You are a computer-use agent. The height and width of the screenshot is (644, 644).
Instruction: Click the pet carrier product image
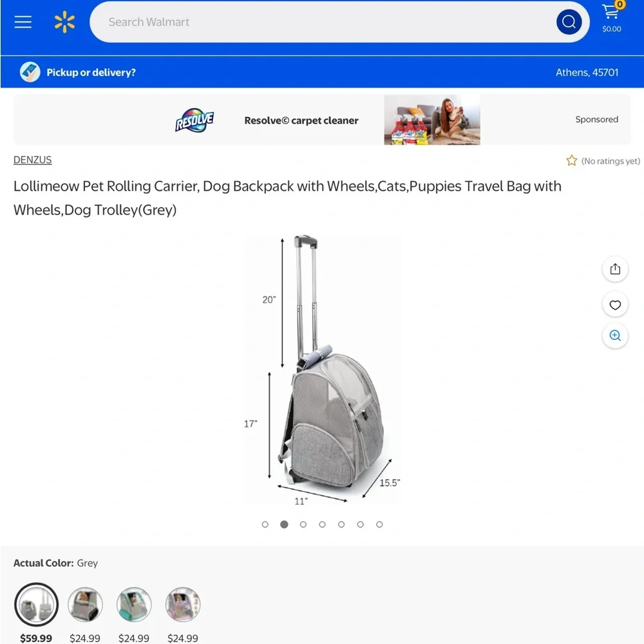click(323, 370)
